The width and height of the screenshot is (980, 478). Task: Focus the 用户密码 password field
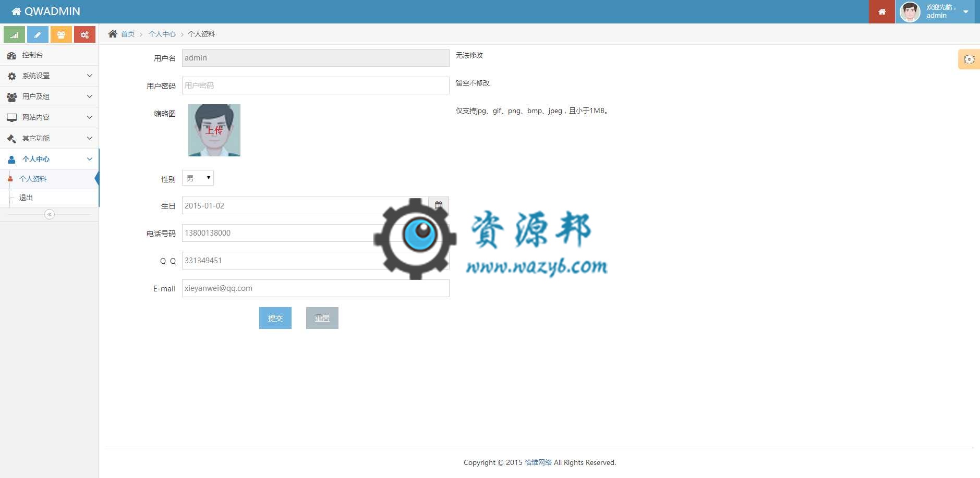pyautogui.click(x=316, y=85)
